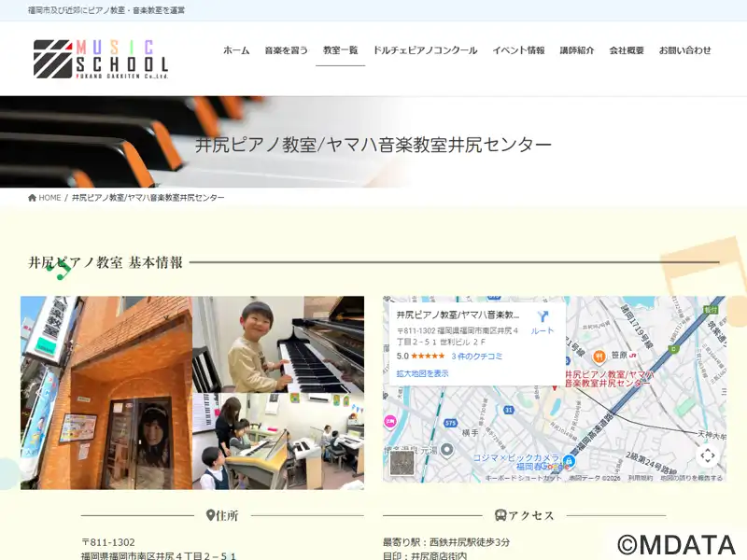The height and width of the screenshot is (560, 747).
Task: Click 拡大地図を表示 link on map
Action: point(422,373)
